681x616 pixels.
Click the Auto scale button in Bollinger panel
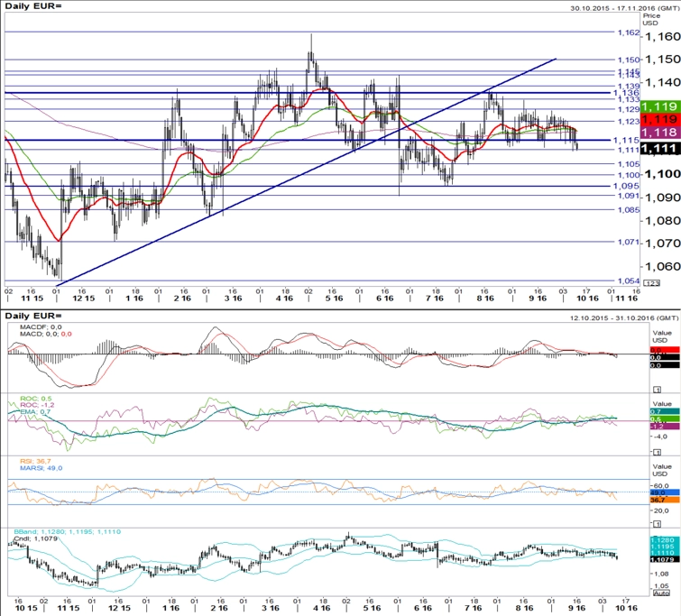coord(661,593)
